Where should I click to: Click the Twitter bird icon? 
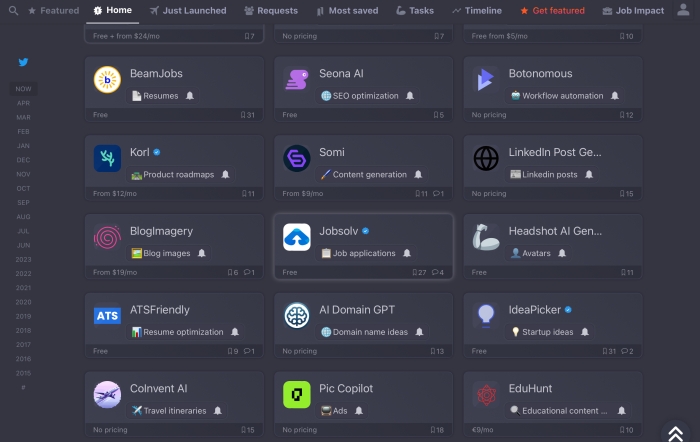coord(23,62)
